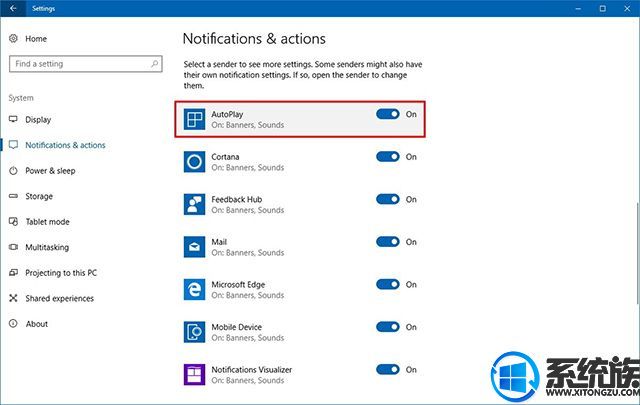This screenshot has width=640, height=405.
Task: Click the search magnifier icon
Action: [154, 64]
